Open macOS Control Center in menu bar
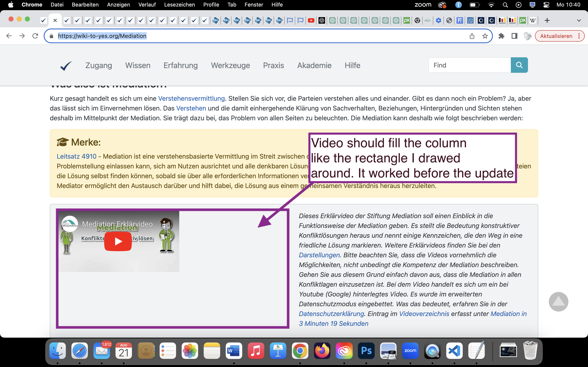The height and width of the screenshot is (367, 588). pyautogui.click(x=546, y=5)
